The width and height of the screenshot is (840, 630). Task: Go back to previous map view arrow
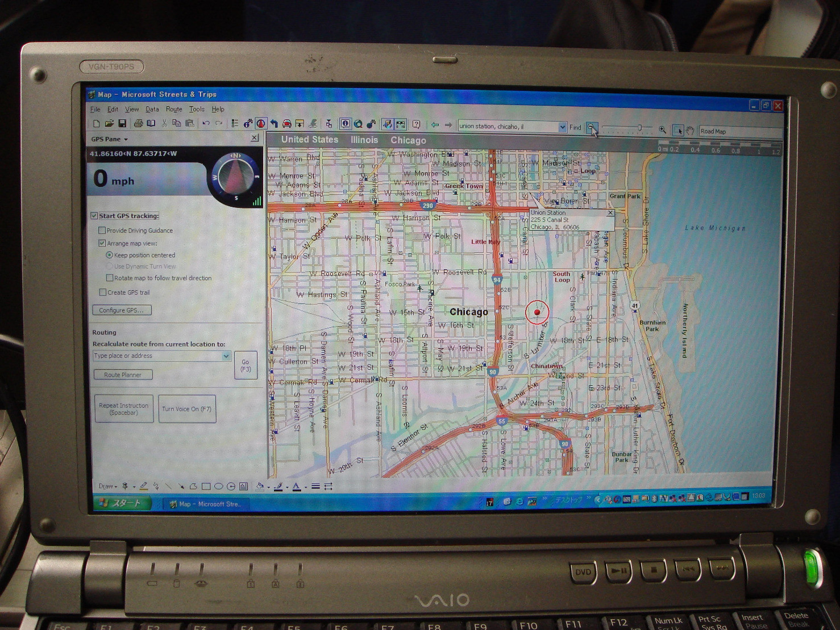pos(435,124)
